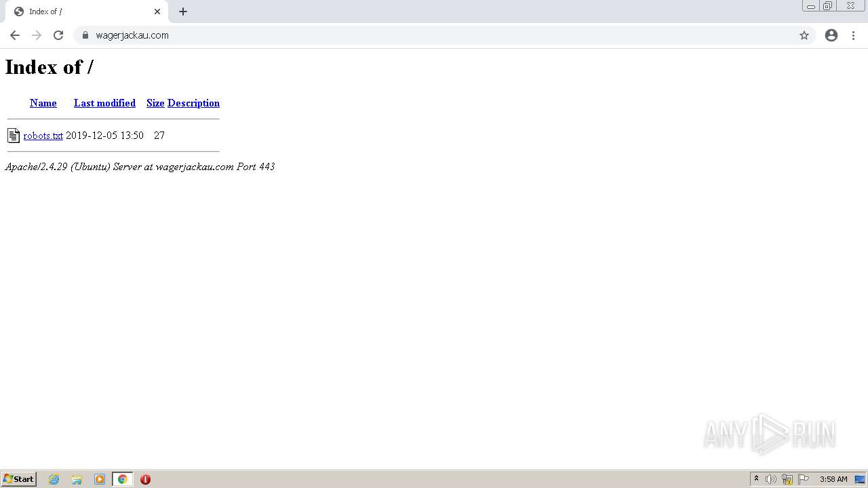Select the Chrome taskbar button
The height and width of the screenshot is (488, 868).
point(122,479)
